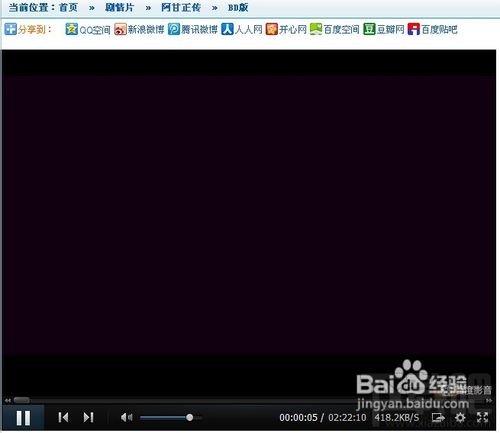Image resolution: width=500 pixels, height=433 pixels.
Task: Click the video progress bar handle
Action: 21,400
